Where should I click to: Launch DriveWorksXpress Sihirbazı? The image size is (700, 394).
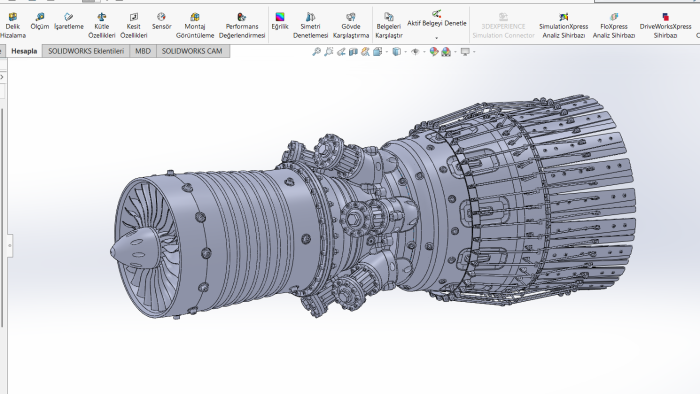pos(665,25)
